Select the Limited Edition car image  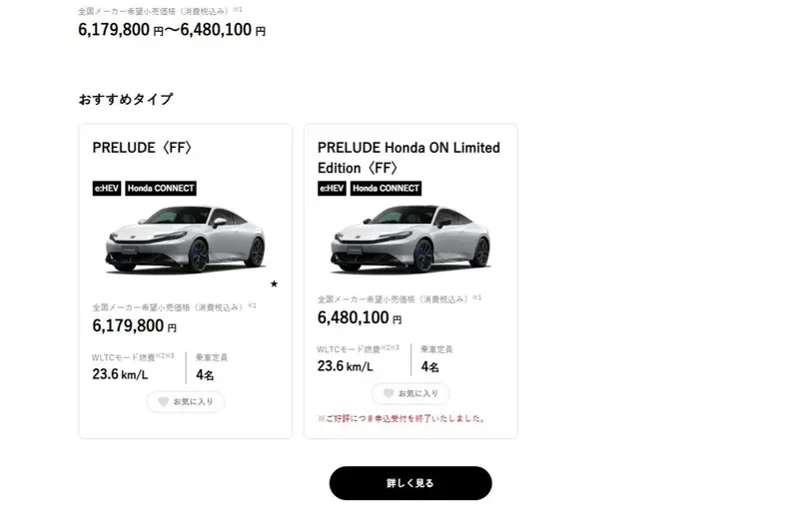tap(410, 240)
